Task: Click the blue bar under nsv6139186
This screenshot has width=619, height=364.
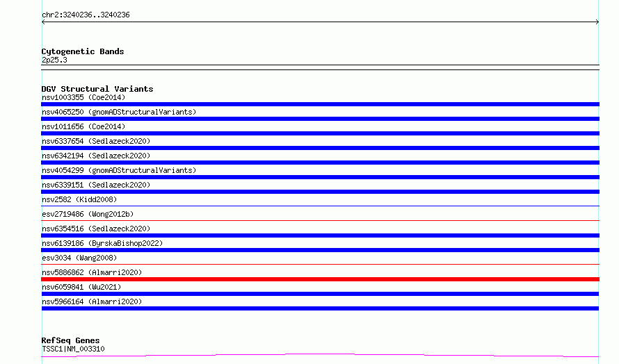Action: [x=320, y=250]
